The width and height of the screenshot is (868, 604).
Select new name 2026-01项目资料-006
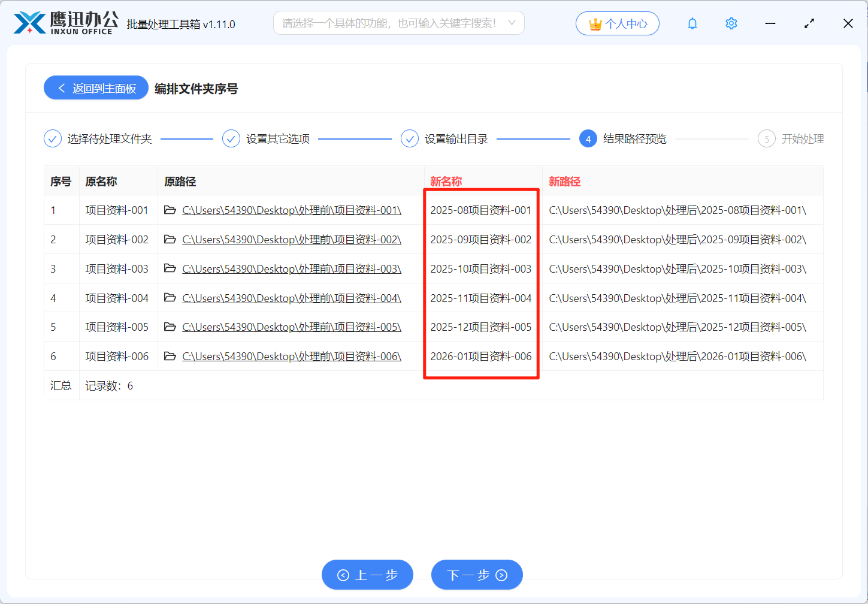481,357
